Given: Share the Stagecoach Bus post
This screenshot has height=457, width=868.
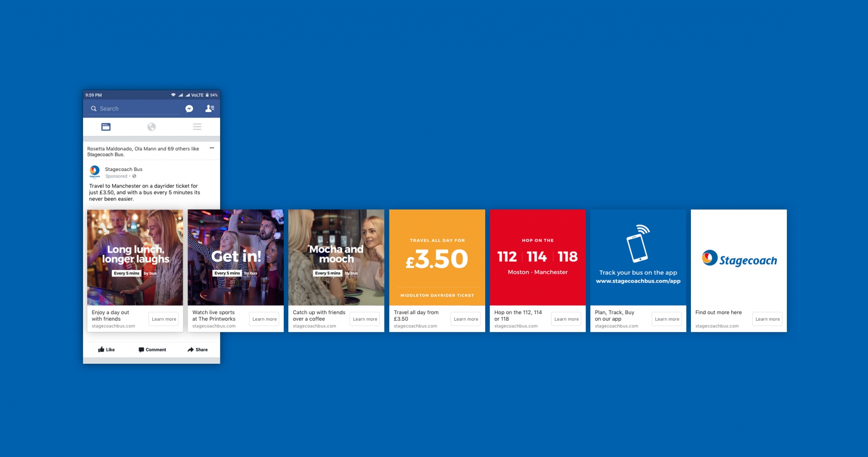Looking at the screenshot, I should (x=197, y=349).
